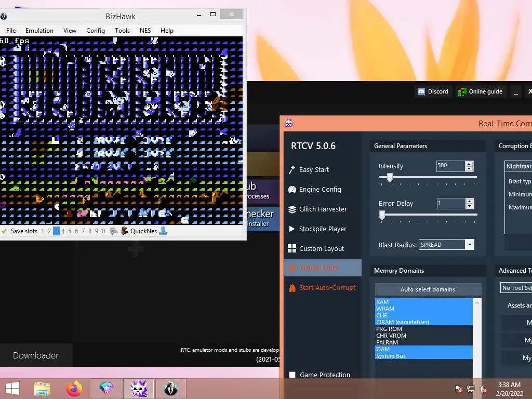The image size is (532, 399).
Task: Click Downloader in the launcher window
Action: [x=36, y=355]
